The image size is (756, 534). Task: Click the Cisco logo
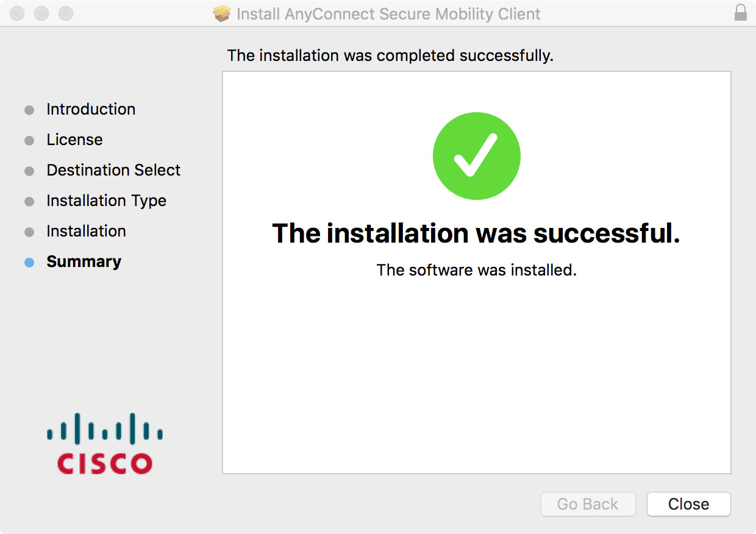coord(105,443)
